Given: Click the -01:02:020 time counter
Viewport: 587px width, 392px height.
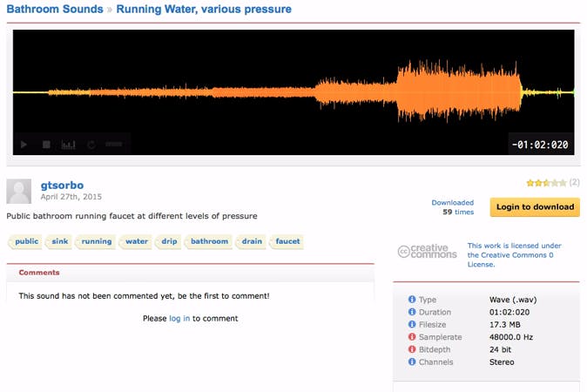Looking at the screenshot, I should pyautogui.click(x=540, y=145).
